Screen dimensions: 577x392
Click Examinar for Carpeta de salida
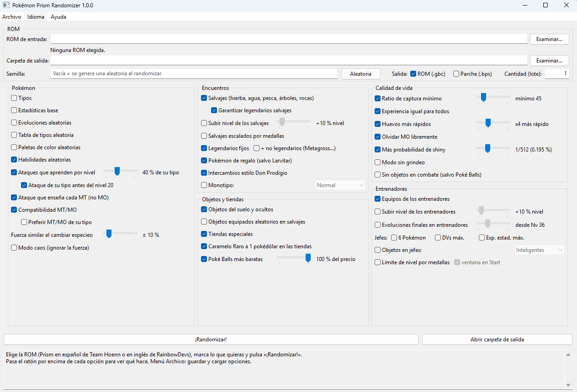coord(549,61)
